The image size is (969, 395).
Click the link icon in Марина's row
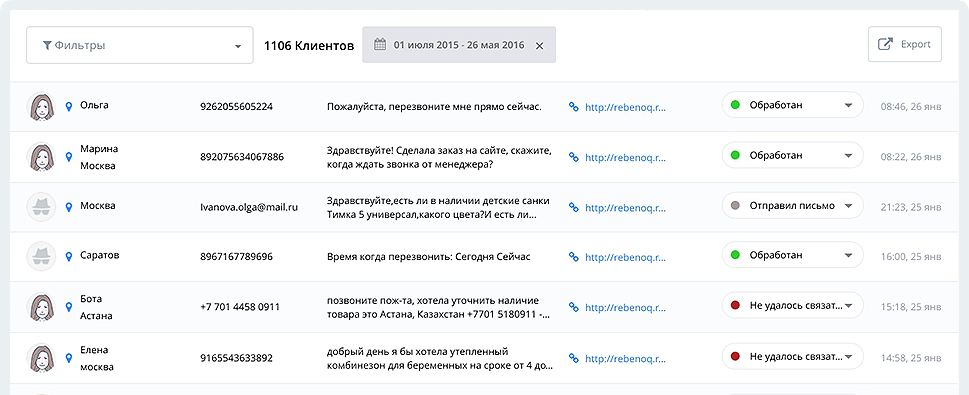(x=573, y=157)
